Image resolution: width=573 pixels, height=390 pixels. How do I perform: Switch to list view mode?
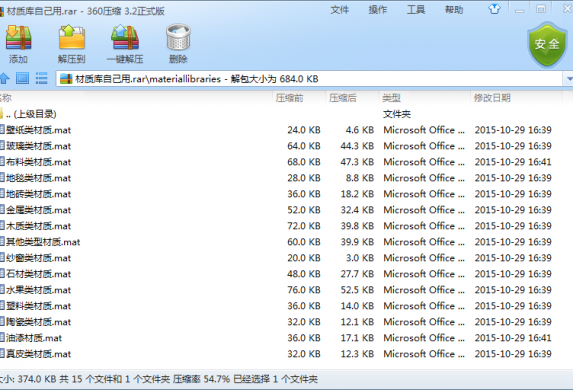(x=41, y=78)
